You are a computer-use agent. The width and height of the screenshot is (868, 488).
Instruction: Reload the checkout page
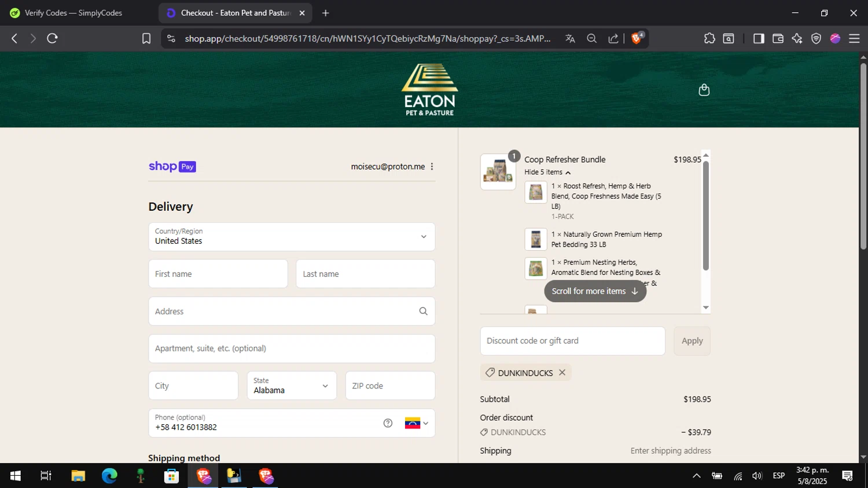pyautogui.click(x=53, y=39)
